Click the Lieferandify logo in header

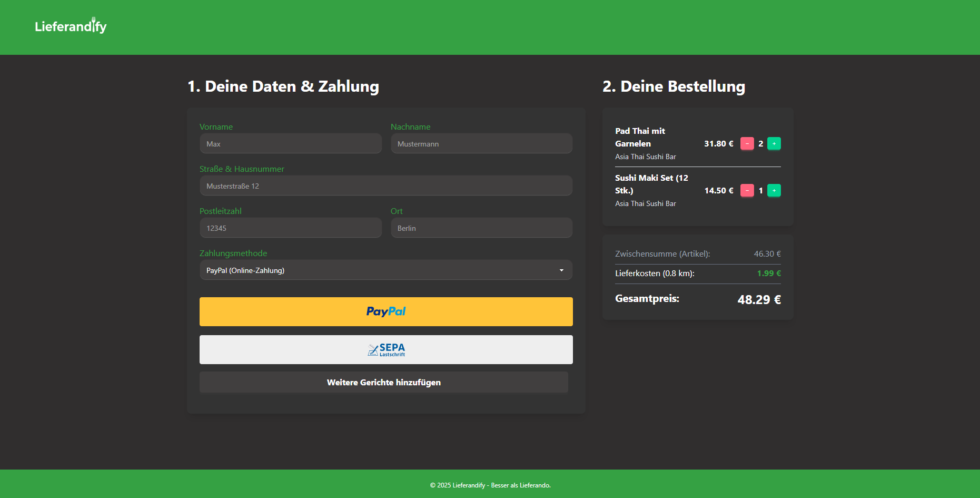[x=71, y=26]
